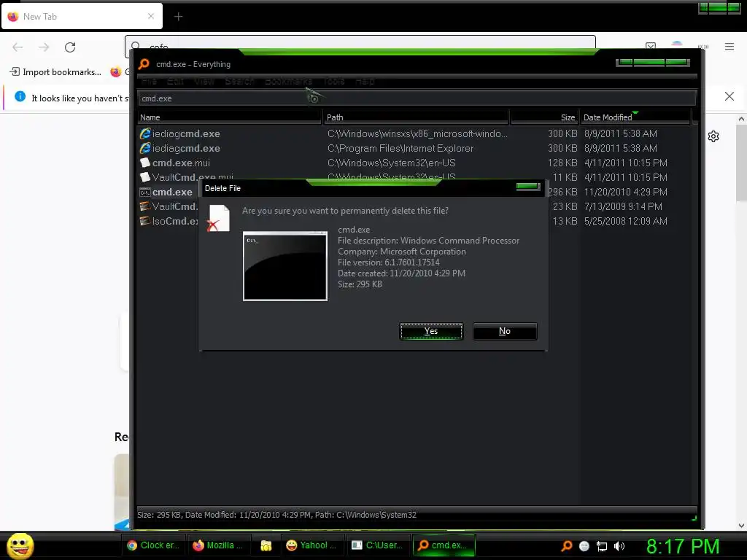The width and height of the screenshot is (747, 560).
Task: Click the 7/13/2009 9:14 PM date cell
Action: (623, 206)
